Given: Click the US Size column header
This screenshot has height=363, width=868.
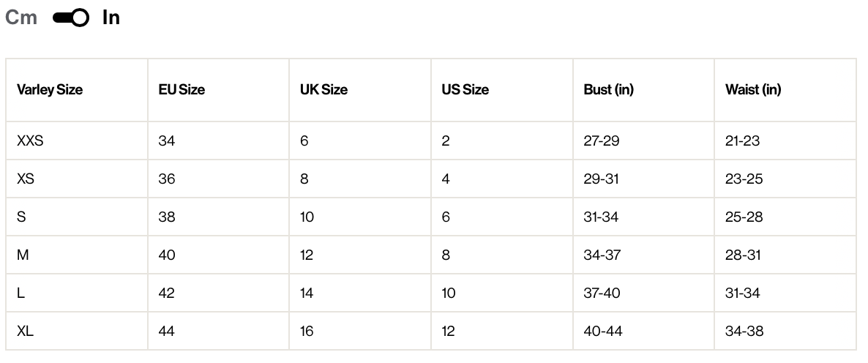Looking at the screenshot, I should click(465, 90).
